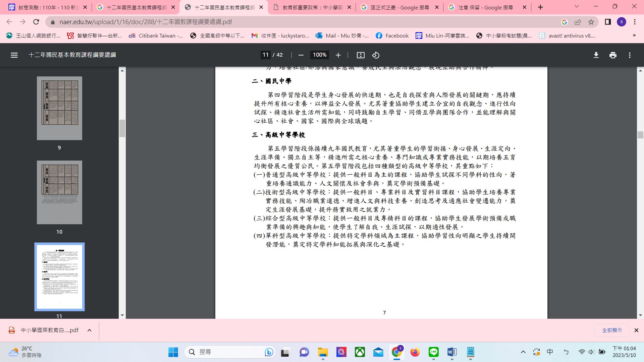Expand the tab search dropdown
The image size is (644, 362).
(x=577, y=6)
